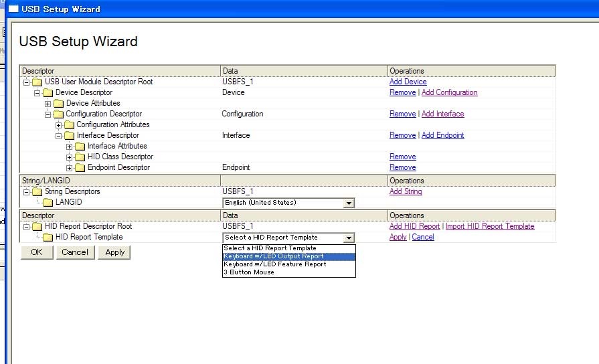The image size is (599, 364).
Task: Open the LANGID language dropdown
Action: (348, 203)
